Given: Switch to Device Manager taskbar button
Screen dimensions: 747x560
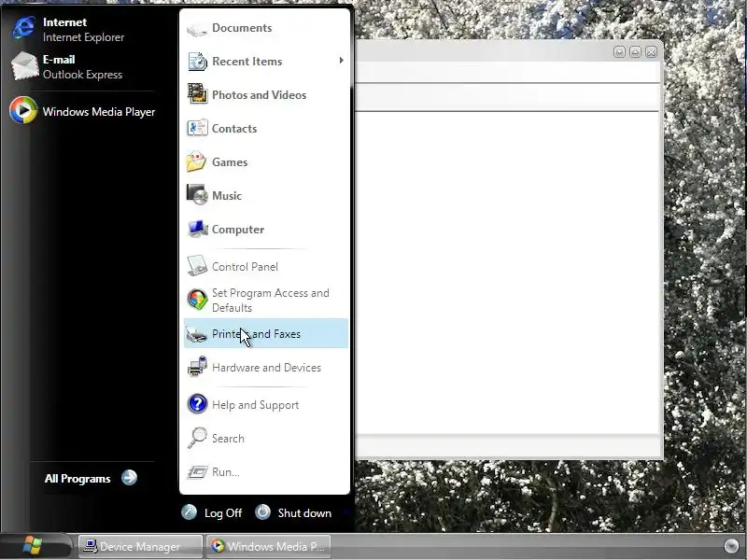Looking at the screenshot, I should 140,546.
